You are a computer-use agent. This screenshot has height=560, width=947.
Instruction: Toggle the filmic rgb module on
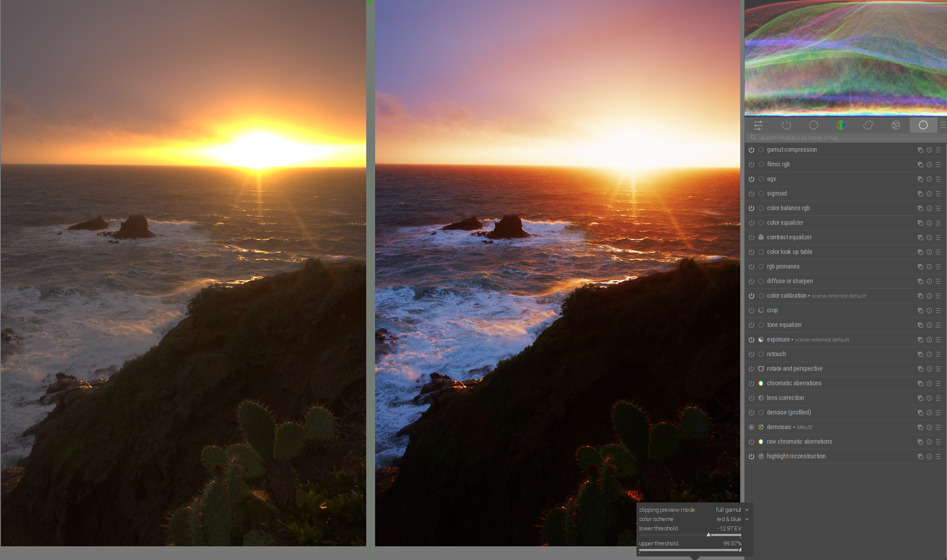(751, 165)
